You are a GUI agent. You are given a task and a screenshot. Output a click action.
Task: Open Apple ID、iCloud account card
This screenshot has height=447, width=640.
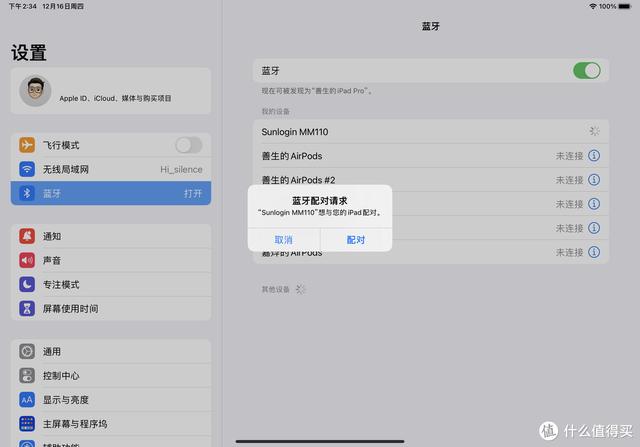(x=111, y=91)
